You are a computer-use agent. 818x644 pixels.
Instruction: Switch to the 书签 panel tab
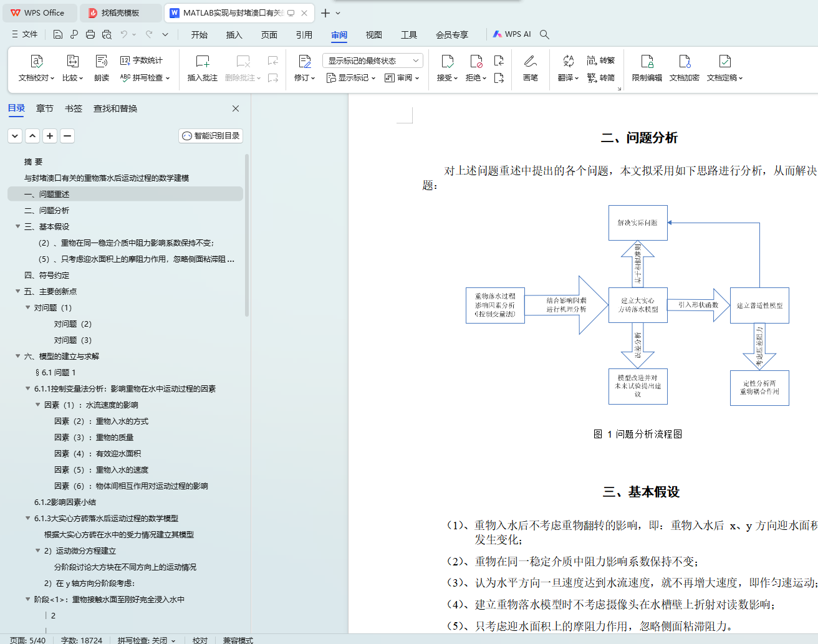tap(74, 108)
